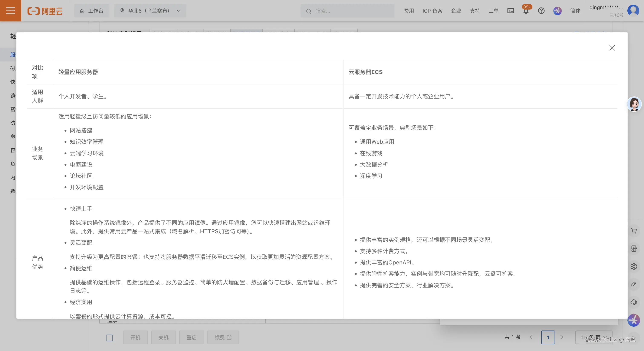This screenshot has height=351, width=644.
Task: Click the 深度学习 list item
Action: (371, 176)
